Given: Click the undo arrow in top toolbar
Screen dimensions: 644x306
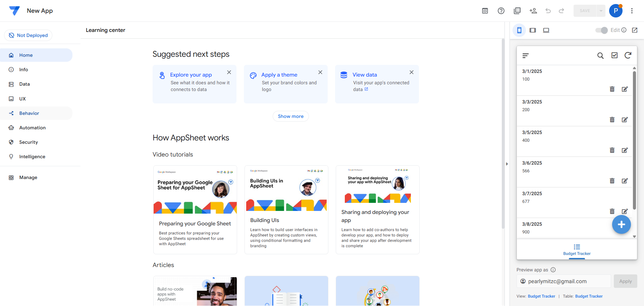Looking at the screenshot, I should [548, 11].
